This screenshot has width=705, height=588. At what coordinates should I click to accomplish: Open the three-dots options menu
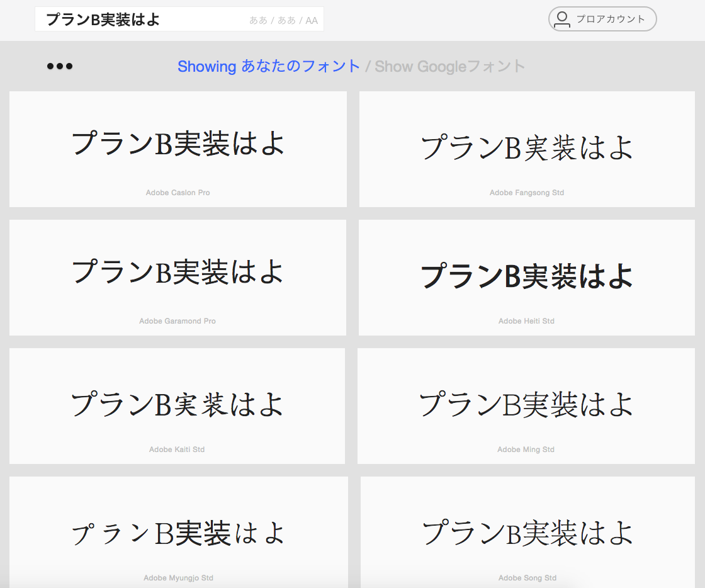(x=60, y=66)
